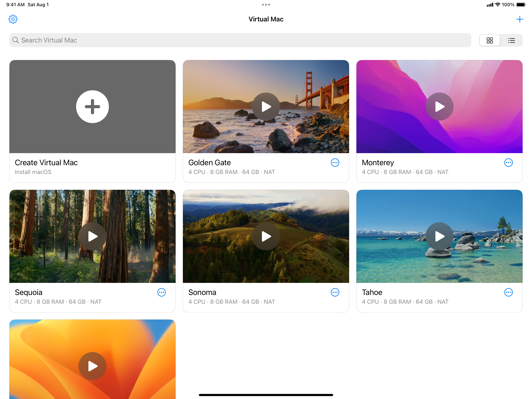Image resolution: width=532 pixels, height=399 pixels.
Task: Tap the Wi-Fi status icon
Action: [x=498, y=4]
